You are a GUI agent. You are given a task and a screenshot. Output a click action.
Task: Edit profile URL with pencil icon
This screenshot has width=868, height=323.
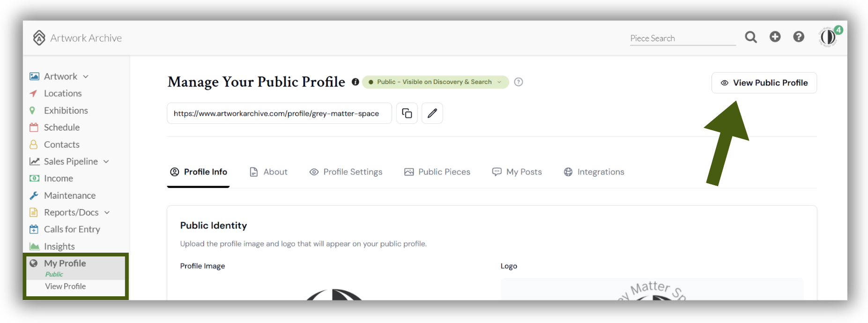[x=432, y=113]
